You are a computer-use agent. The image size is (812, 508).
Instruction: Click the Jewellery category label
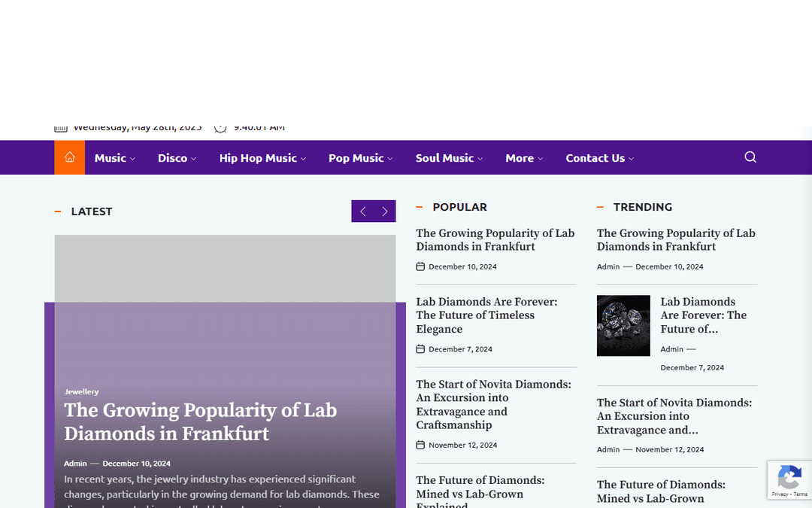81,391
